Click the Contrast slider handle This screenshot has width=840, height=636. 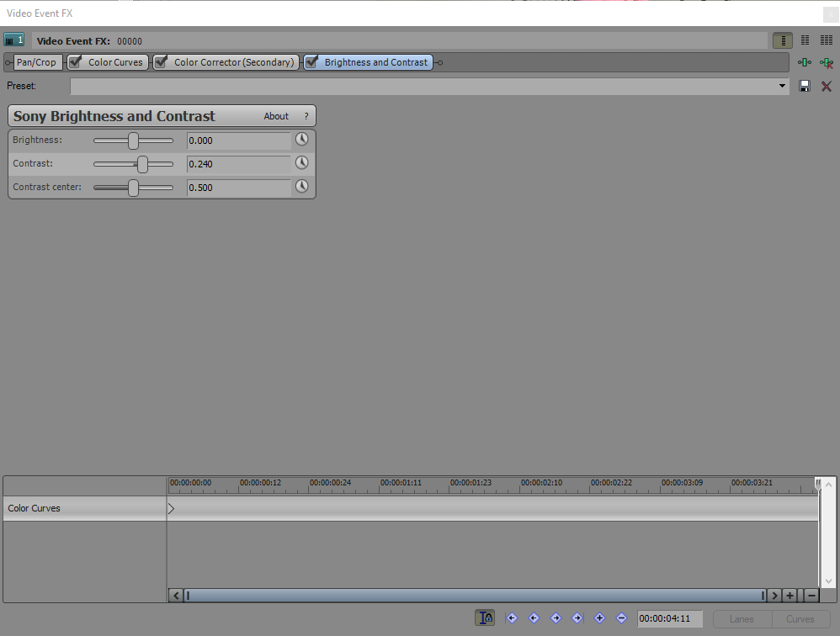142,164
